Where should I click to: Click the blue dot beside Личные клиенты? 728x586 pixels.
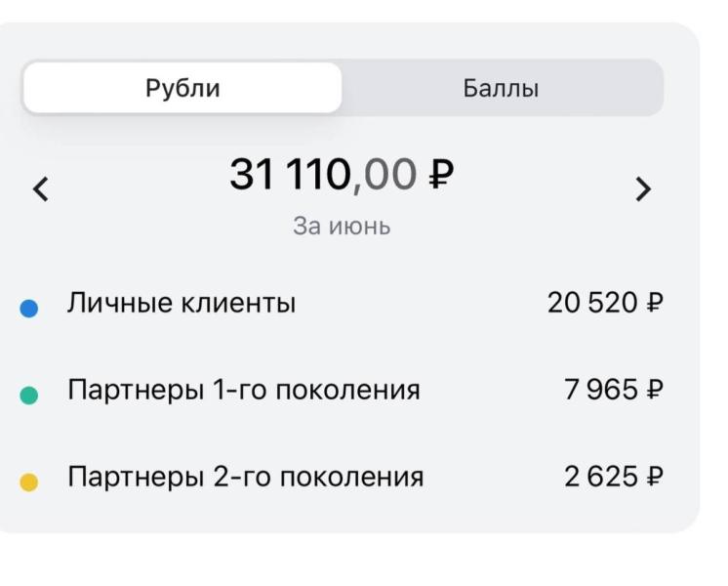pos(28,308)
